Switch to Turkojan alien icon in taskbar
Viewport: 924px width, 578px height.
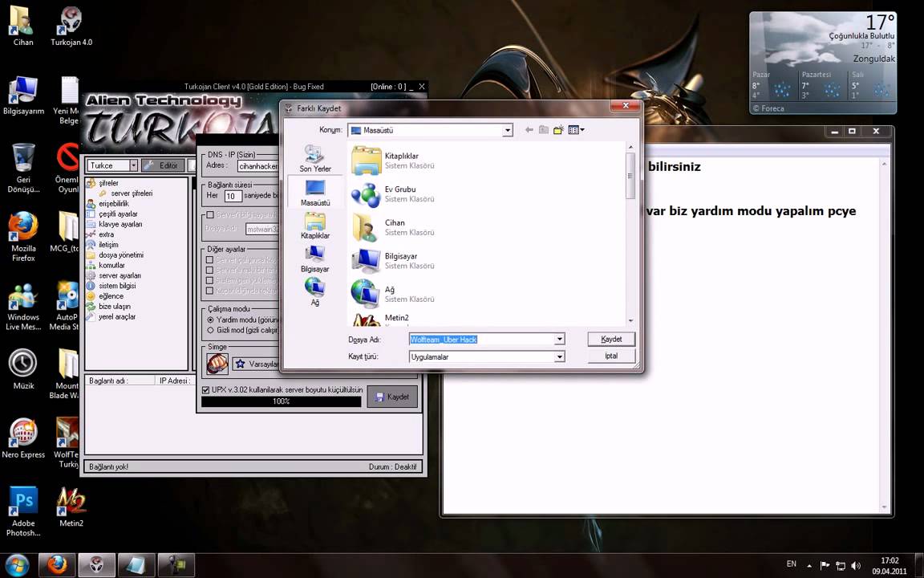pyautogui.click(x=96, y=565)
